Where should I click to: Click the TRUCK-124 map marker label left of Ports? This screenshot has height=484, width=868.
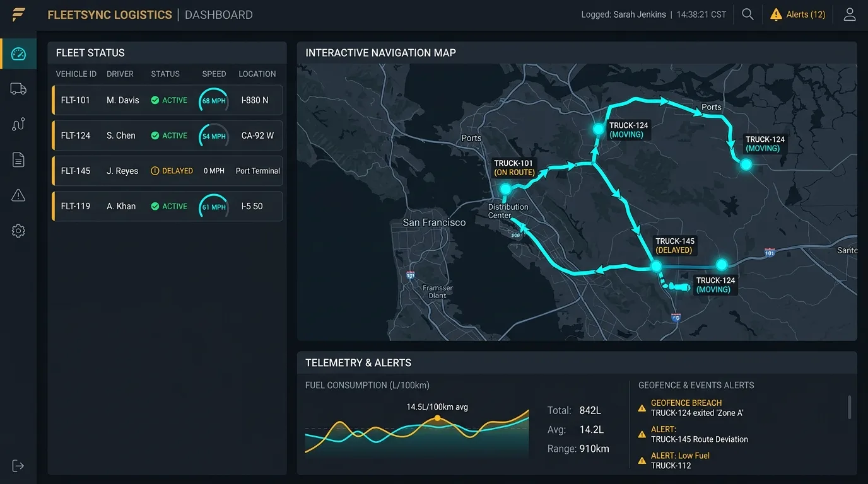[x=629, y=130]
